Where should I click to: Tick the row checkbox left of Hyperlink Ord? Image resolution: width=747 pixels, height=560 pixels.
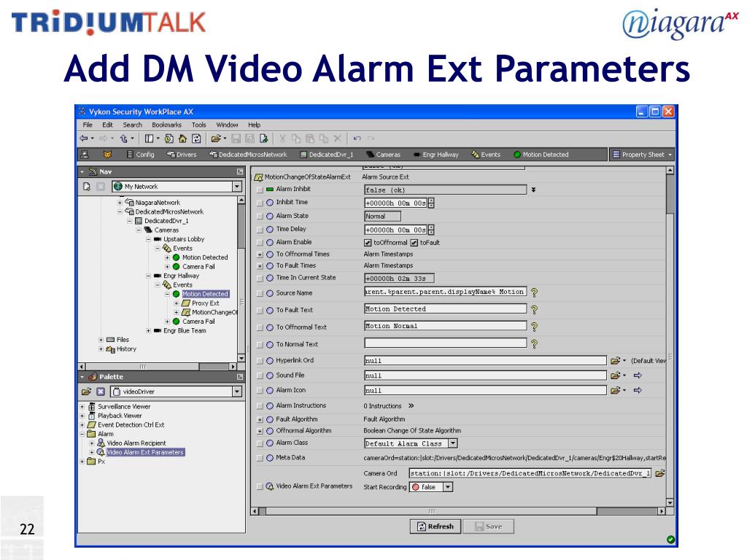(x=260, y=361)
